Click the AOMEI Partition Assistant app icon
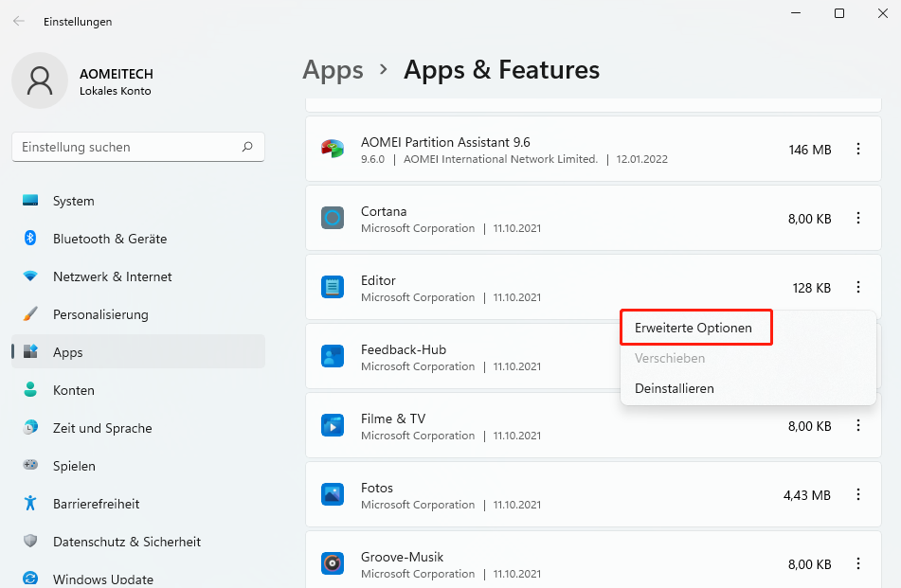The image size is (901, 588). click(x=332, y=149)
